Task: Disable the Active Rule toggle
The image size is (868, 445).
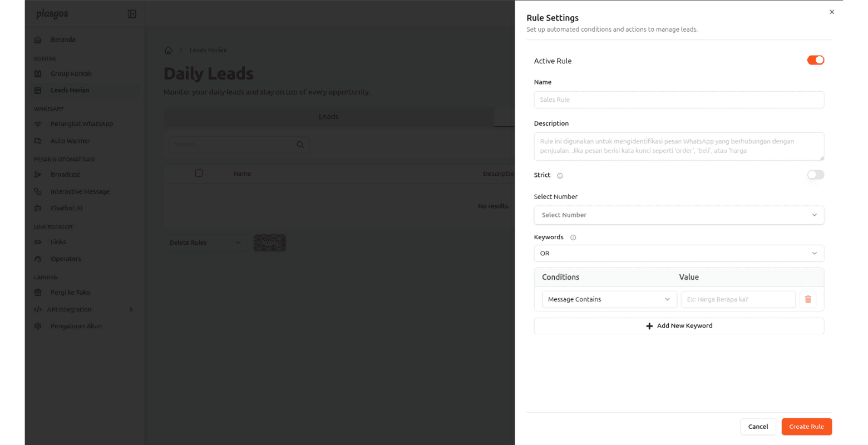Action: 815,60
